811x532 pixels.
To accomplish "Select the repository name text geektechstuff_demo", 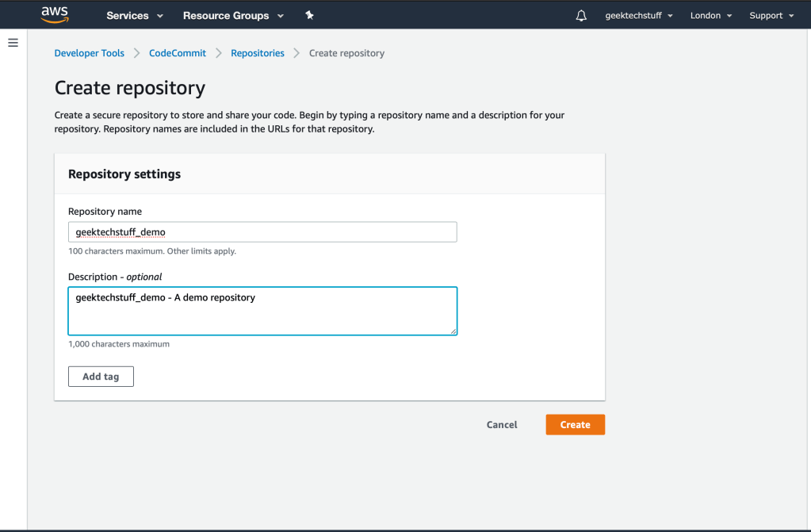I will [120, 232].
